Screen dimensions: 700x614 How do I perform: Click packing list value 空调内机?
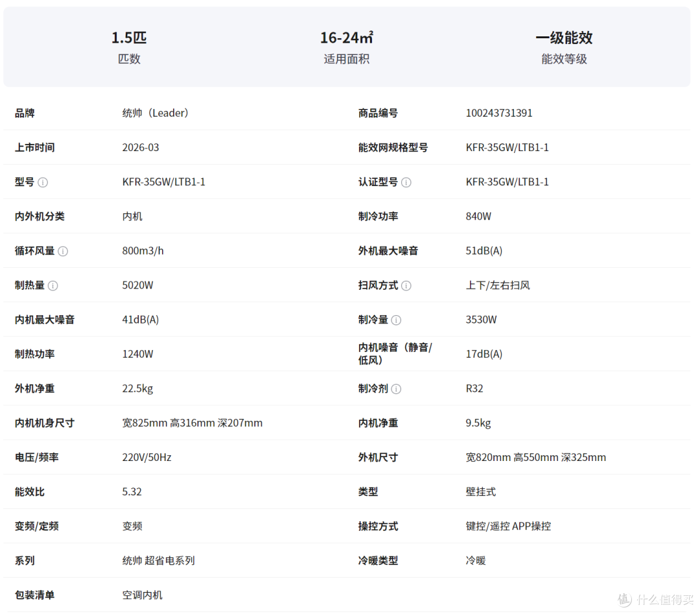tap(143, 595)
